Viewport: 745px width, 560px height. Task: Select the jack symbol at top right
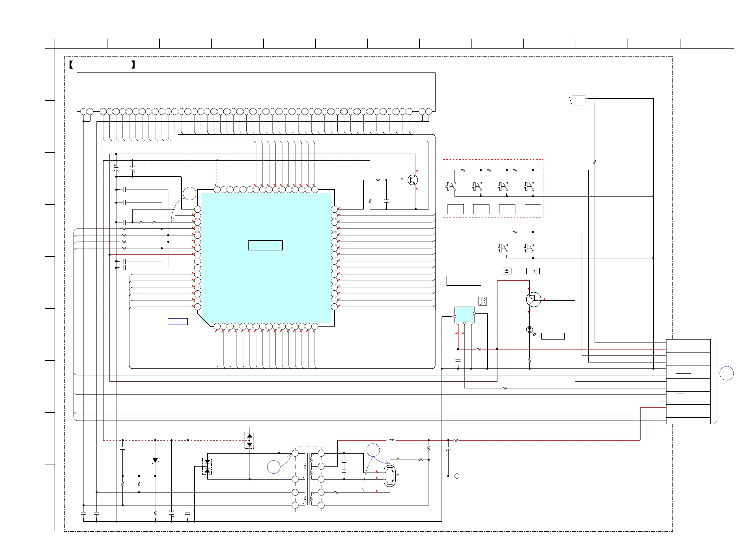578,100
